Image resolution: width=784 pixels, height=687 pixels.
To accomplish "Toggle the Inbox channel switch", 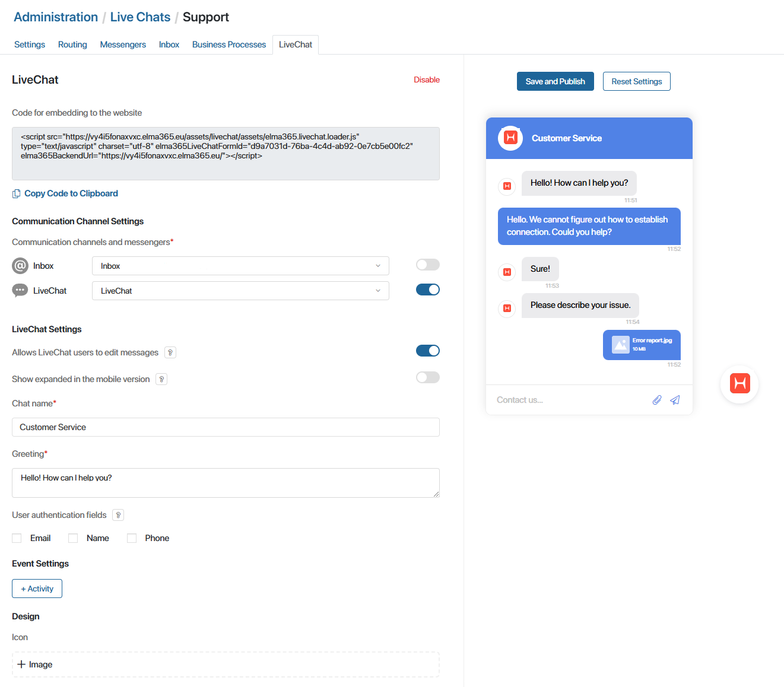I will click(x=428, y=265).
